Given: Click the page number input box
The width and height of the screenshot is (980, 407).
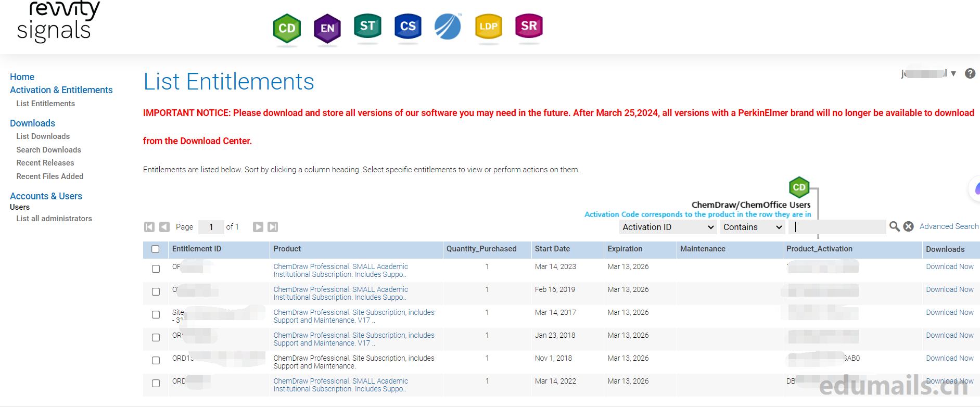Looking at the screenshot, I should [x=211, y=227].
